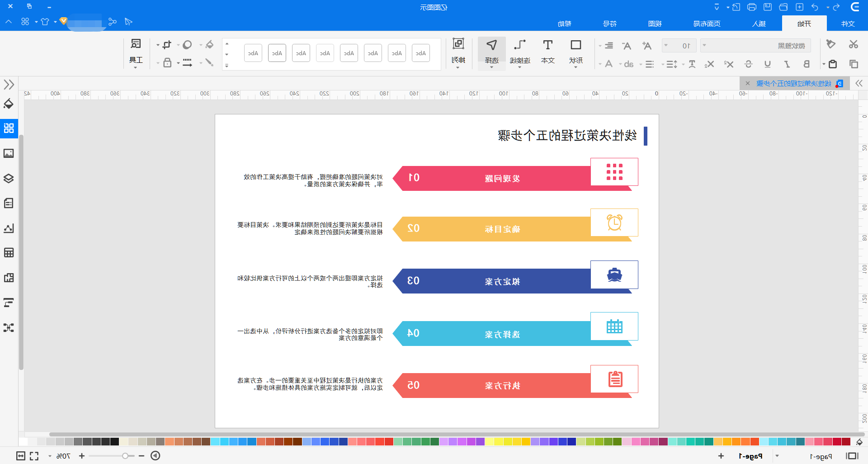Open the 文件 File menu tab
868x464 pixels.
(848, 24)
